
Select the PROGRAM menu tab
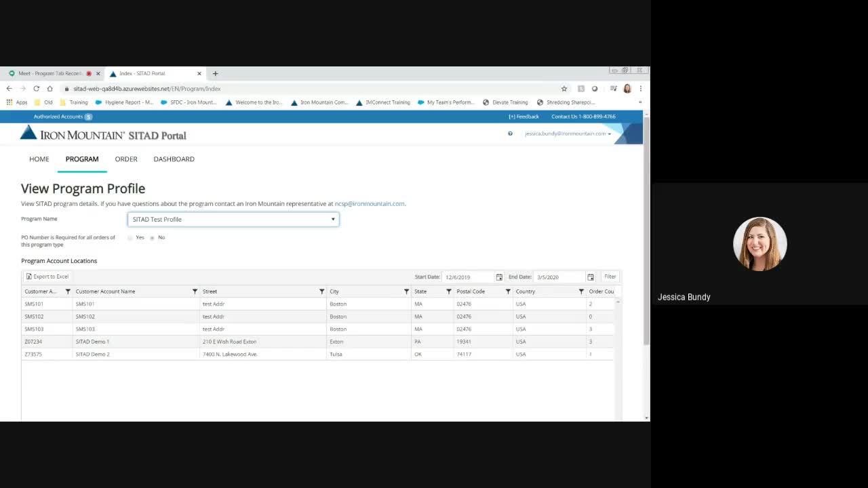click(82, 159)
